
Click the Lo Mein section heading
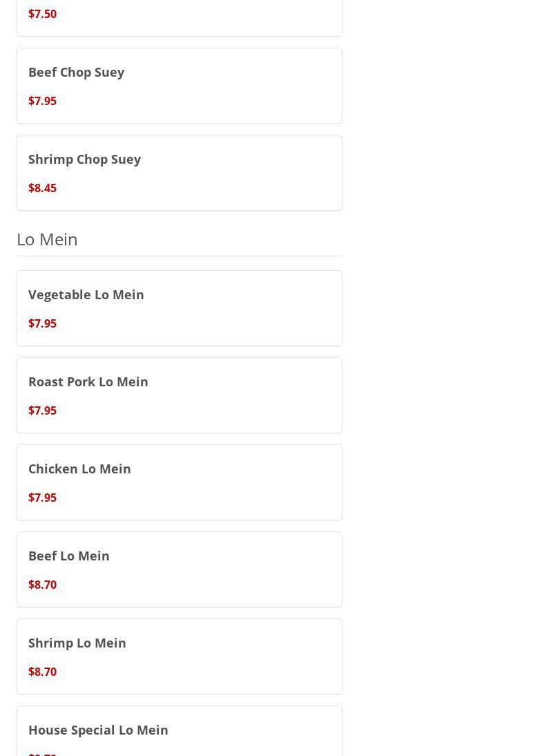point(47,239)
